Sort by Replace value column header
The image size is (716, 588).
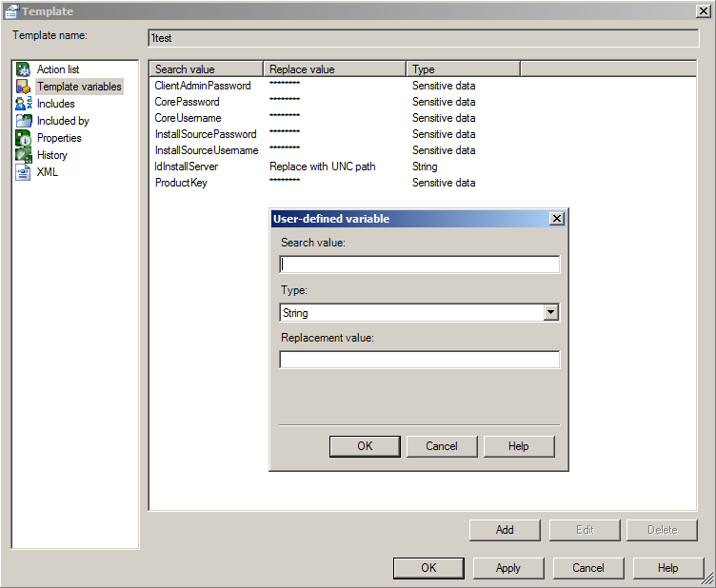tap(334, 69)
